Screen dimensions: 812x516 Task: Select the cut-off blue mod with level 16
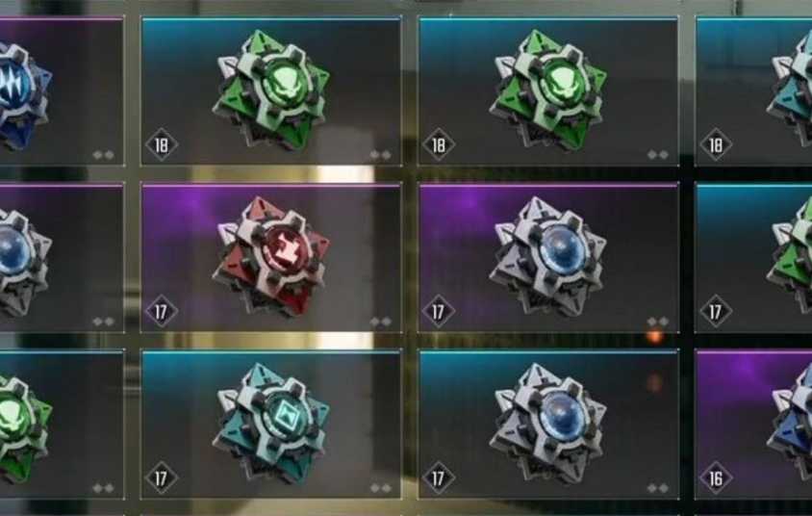click(x=754, y=425)
